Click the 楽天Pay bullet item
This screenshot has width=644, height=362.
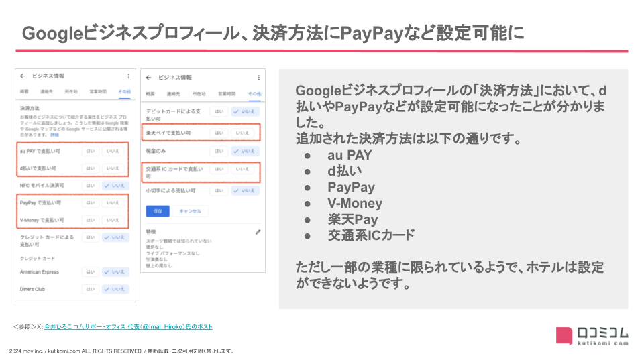[352, 219]
